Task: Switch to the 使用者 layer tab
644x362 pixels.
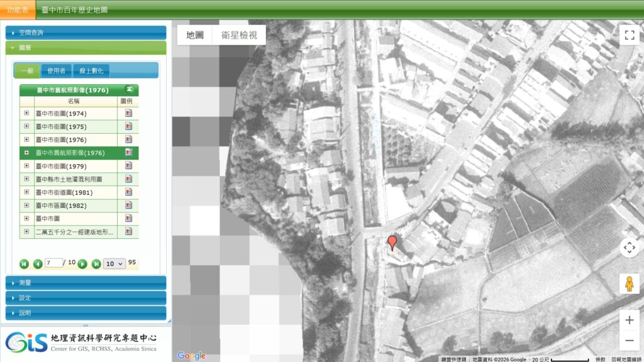Action: (x=56, y=70)
